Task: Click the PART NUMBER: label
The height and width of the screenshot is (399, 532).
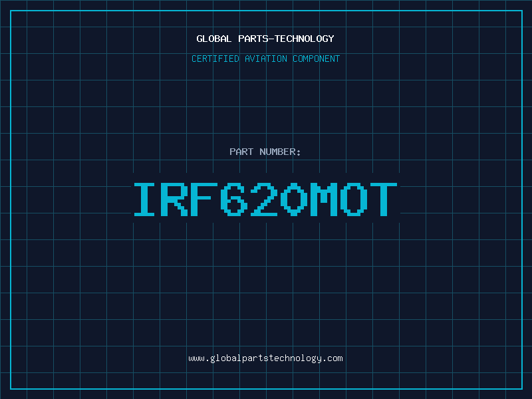Action: (x=265, y=152)
